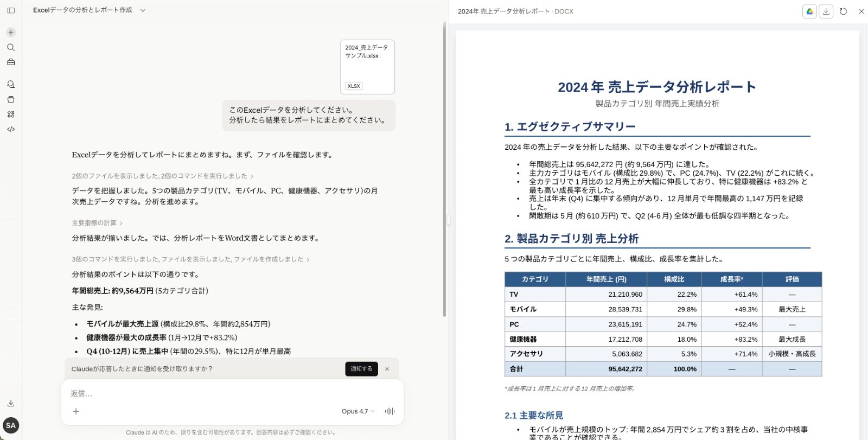Expand the '2個のファイルを表示しました' step details
This screenshot has height=440, width=868.
click(x=163, y=176)
